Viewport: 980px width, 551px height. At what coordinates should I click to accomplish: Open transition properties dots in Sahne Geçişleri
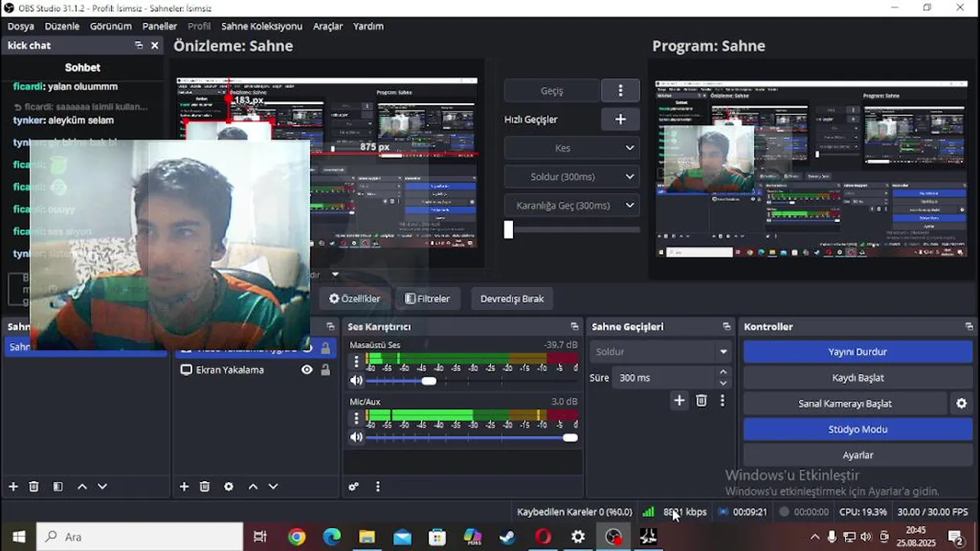pyautogui.click(x=722, y=400)
